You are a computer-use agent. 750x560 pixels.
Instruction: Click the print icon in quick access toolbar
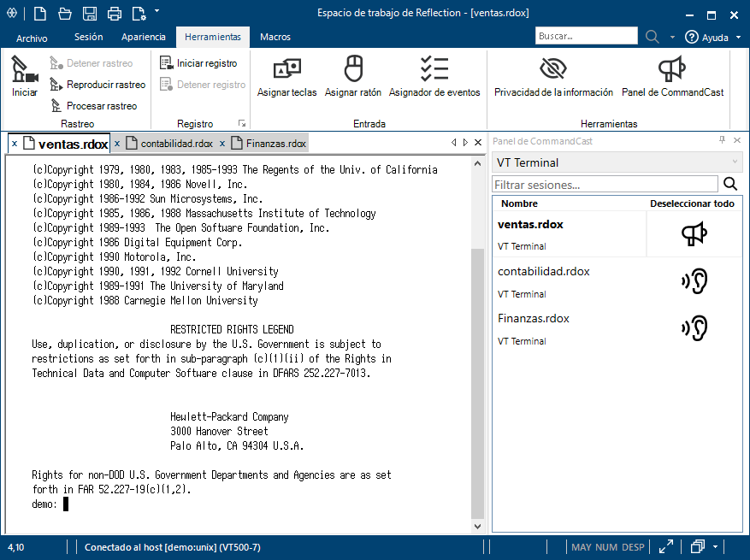point(115,13)
